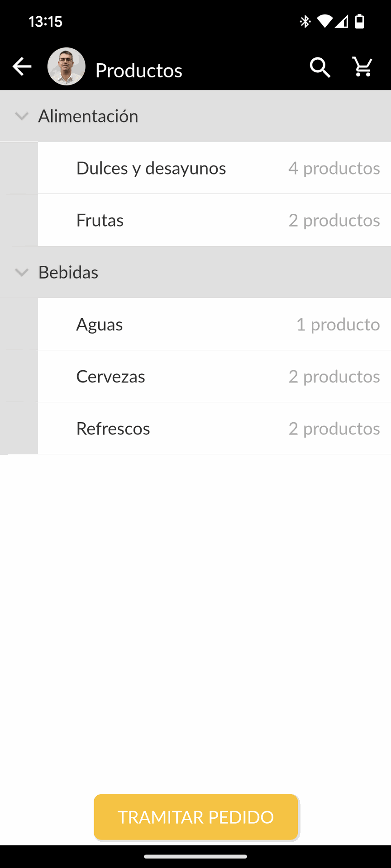This screenshot has height=868, width=391.
Task: Open the Aguas subcategory
Action: click(215, 324)
